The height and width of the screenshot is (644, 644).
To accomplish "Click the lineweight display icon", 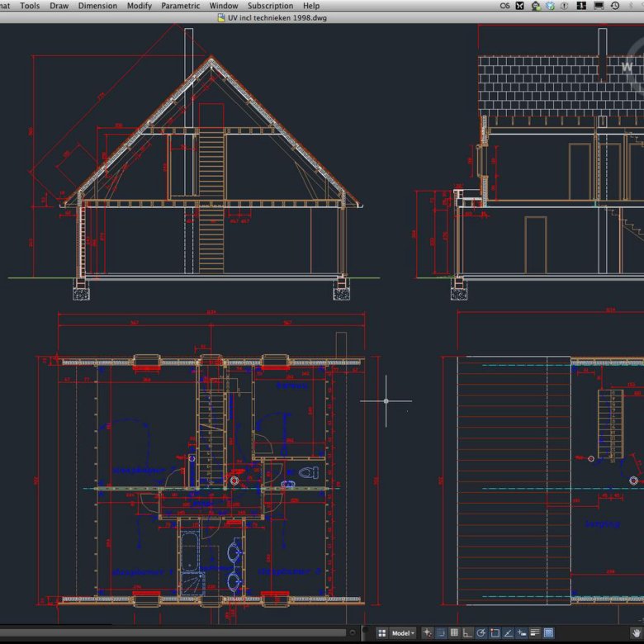I will [534, 633].
